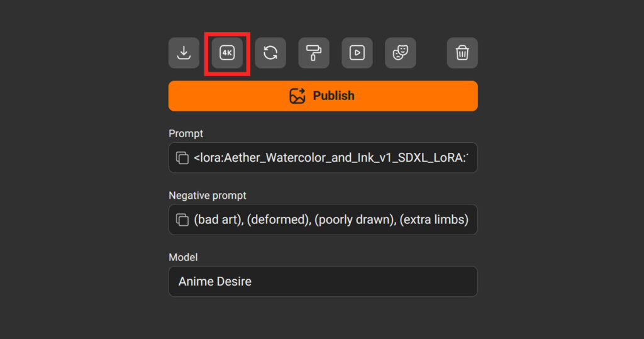
Task: Copy the negative prompt text
Action: coord(182,220)
